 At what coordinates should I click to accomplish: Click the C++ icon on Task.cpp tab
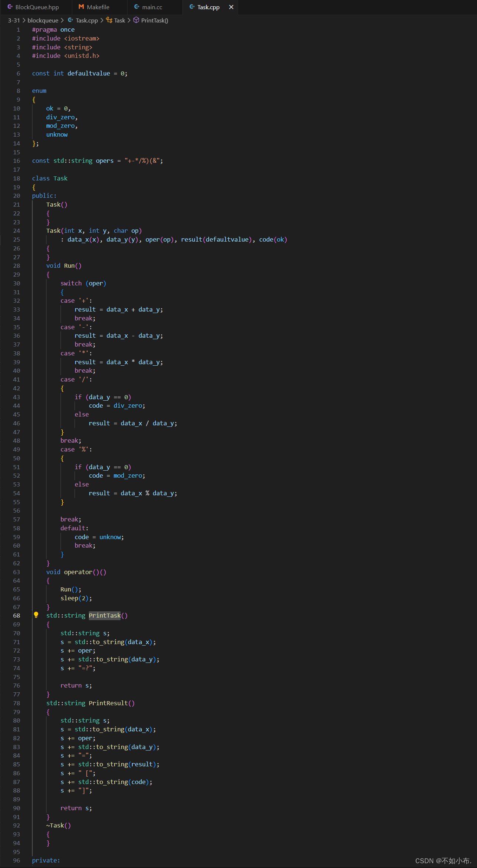[192, 7]
